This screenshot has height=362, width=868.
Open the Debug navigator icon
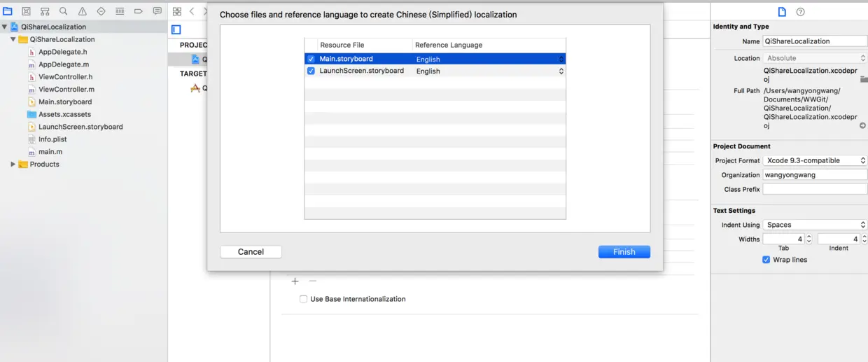(120, 11)
